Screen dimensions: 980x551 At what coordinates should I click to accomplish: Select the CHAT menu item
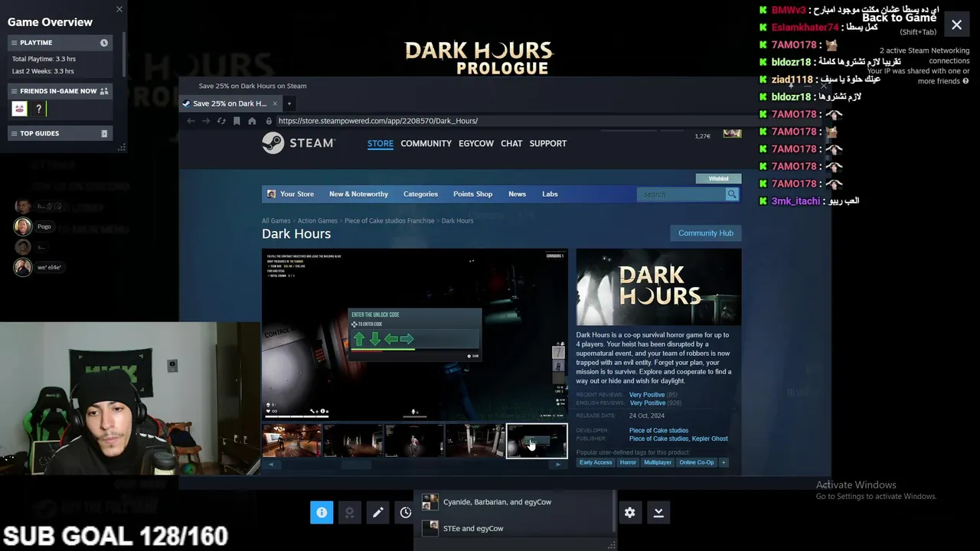coord(511,143)
